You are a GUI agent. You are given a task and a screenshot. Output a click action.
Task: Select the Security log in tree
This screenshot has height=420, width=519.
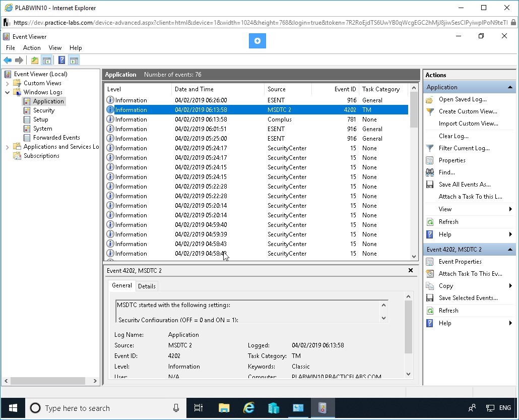pyautogui.click(x=44, y=110)
